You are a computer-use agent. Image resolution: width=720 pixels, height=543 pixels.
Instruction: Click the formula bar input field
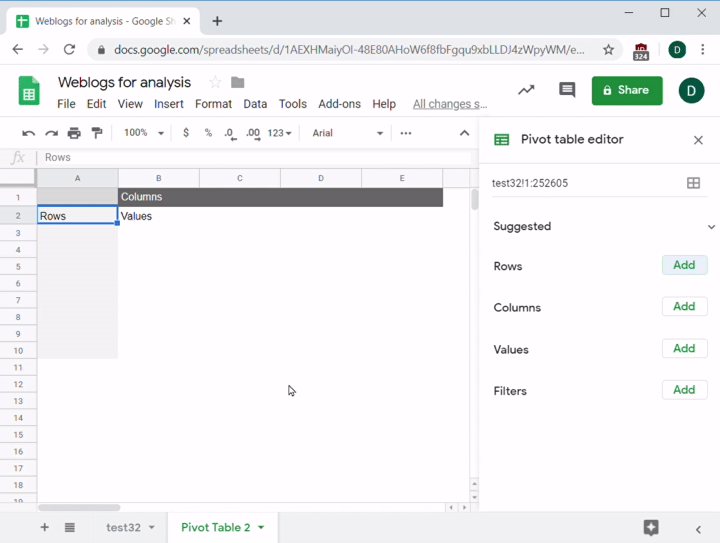coord(250,157)
